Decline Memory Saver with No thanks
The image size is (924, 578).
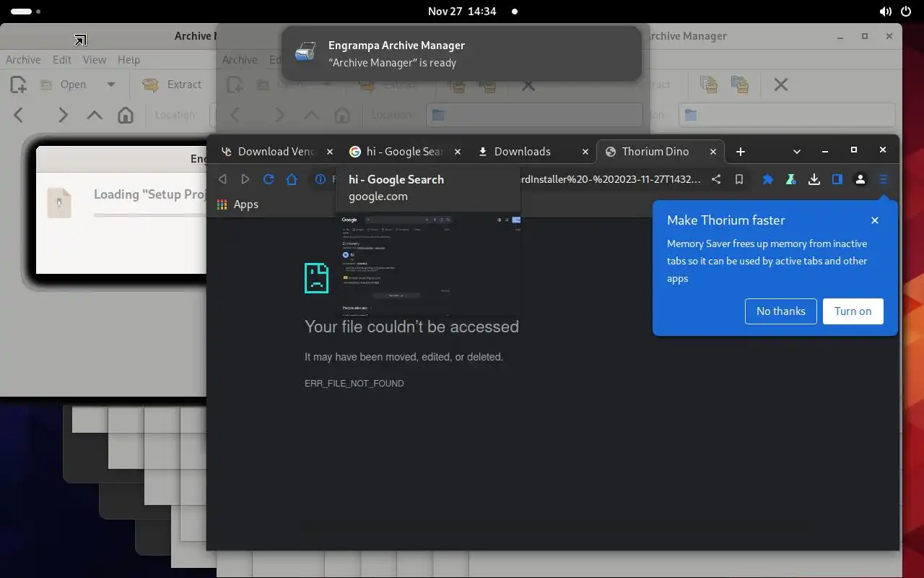[x=781, y=311]
